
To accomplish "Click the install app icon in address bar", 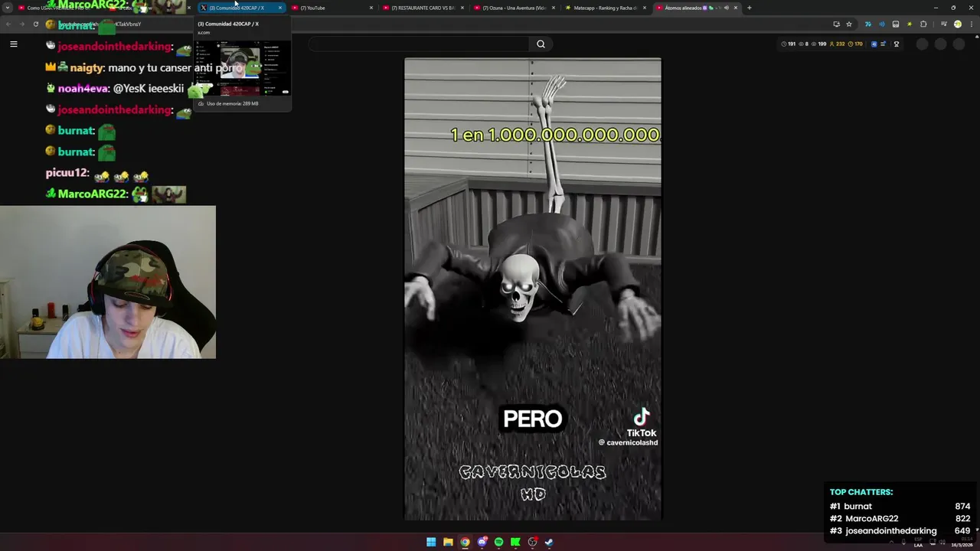I will point(836,24).
